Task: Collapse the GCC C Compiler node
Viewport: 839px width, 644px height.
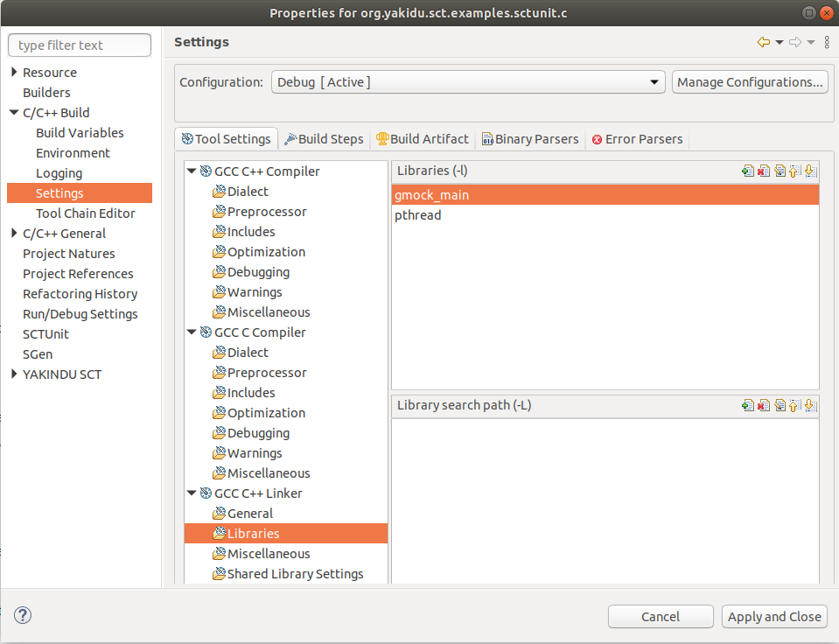Action: pyautogui.click(x=192, y=332)
